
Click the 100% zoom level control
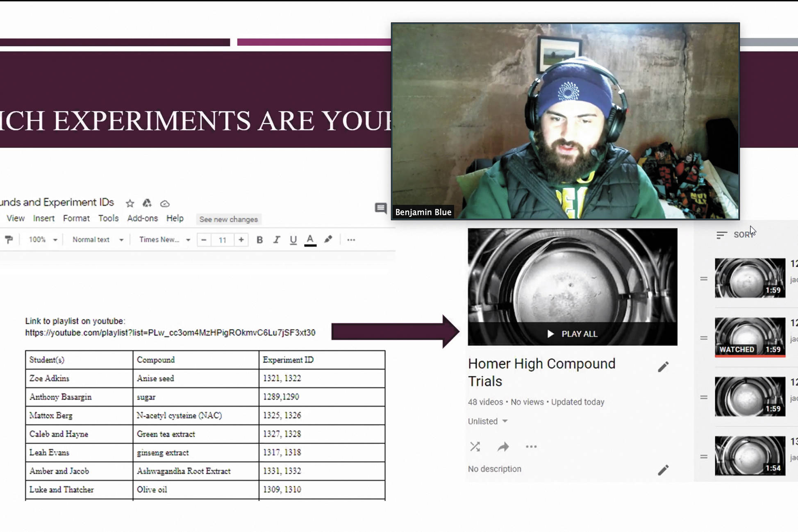tap(41, 239)
